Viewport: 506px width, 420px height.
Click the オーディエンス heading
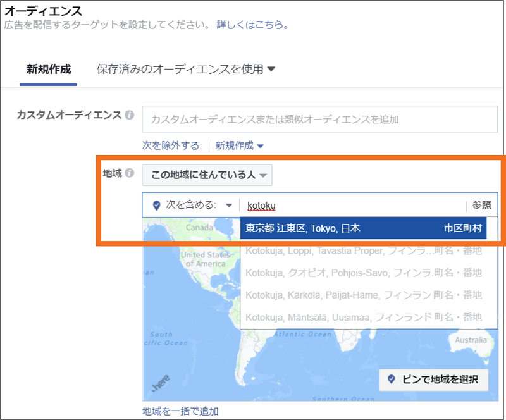point(43,11)
